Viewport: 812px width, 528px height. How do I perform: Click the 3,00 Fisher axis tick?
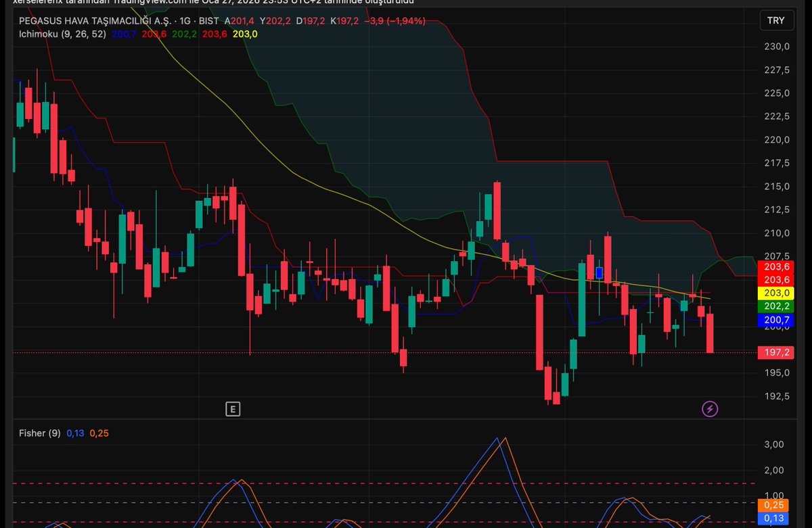(x=774, y=444)
